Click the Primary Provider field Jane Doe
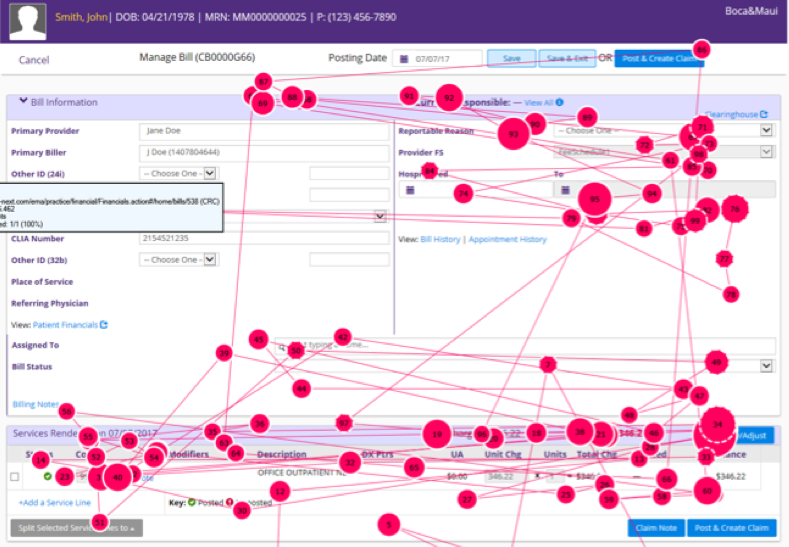Image resolution: width=789 pixels, height=547 pixels. tap(264, 131)
